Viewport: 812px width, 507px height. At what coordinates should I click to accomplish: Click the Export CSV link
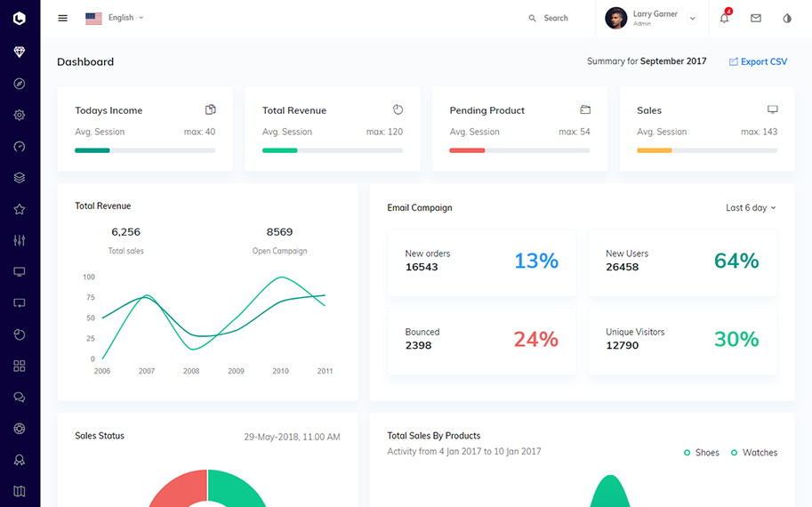tap(758, 62)
